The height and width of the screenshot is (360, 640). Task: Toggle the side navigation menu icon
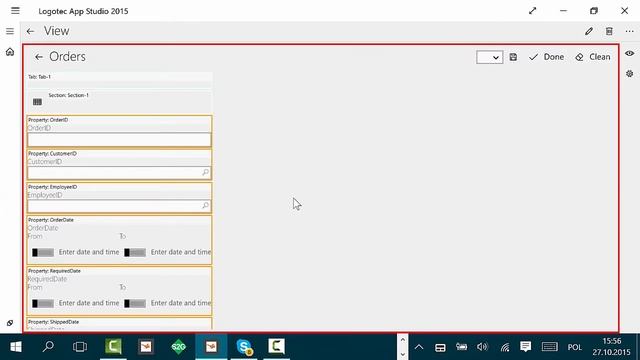tap(10, 31)
